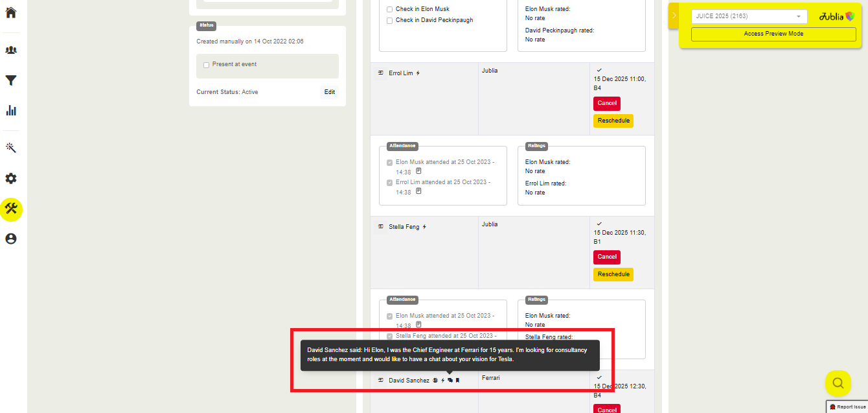Click the lightning bolt icon next to Stella Feng

(424, 227)
